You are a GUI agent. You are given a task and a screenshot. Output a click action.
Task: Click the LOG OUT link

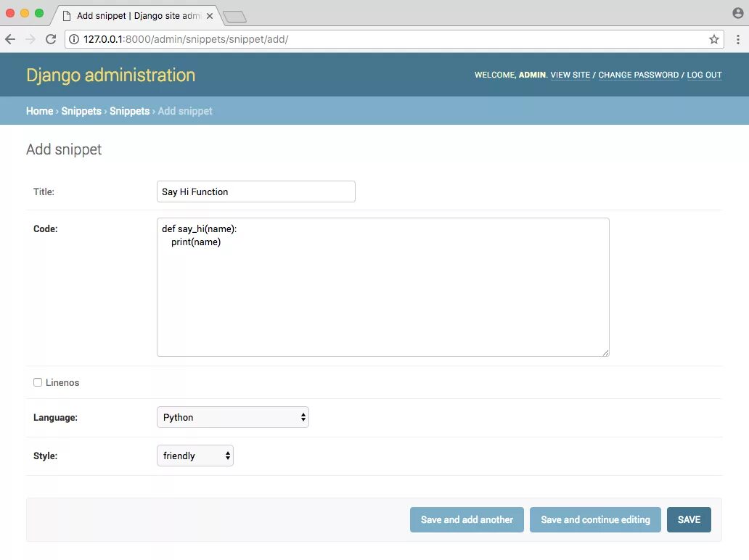pos(704,75)
